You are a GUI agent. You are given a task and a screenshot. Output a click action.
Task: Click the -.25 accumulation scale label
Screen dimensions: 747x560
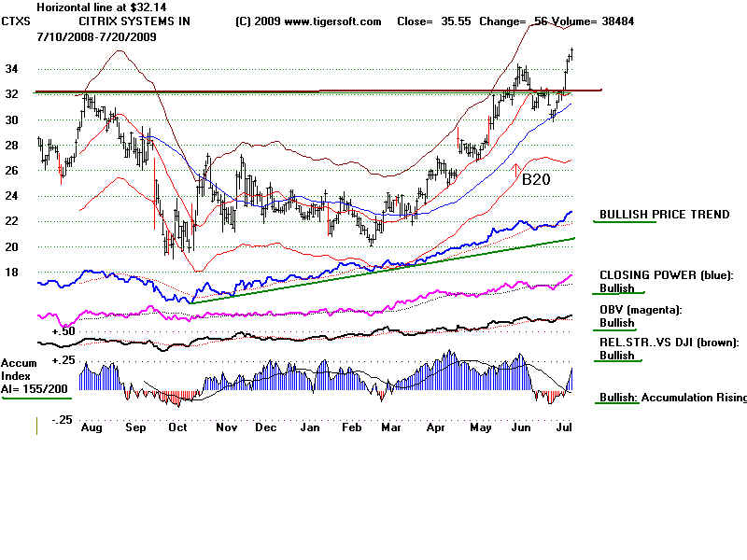[x=63, y=419]
